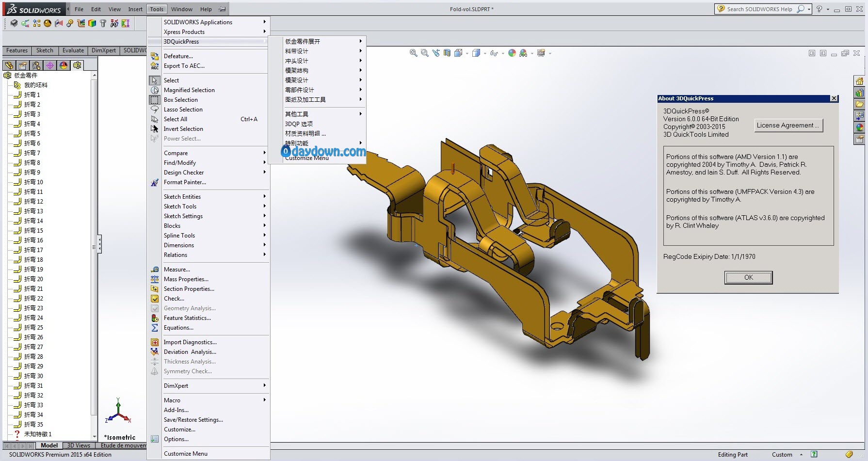Open Display Style dropdown arrow
The height and width of the screenshot is (461, 868).
[485, 53]
